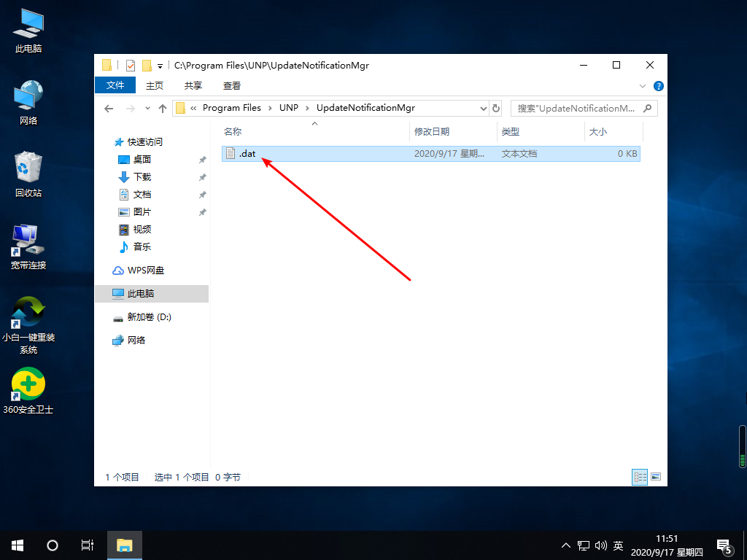The height and width of the screenshot is (560, 747).
Task: Open 360安全卫士 desktop shortcut
Action: point(28,391)
